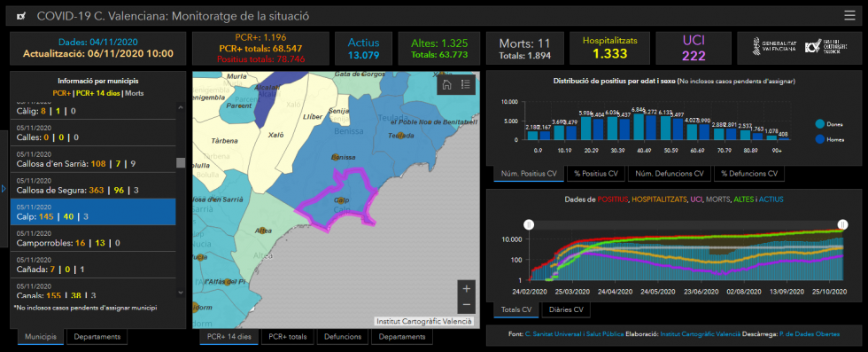
Task: Click the 40-49 age group bars
Action: [646, 127]
